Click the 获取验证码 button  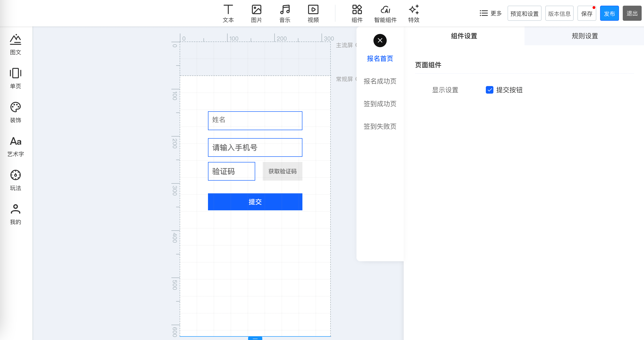pos(283,171)
